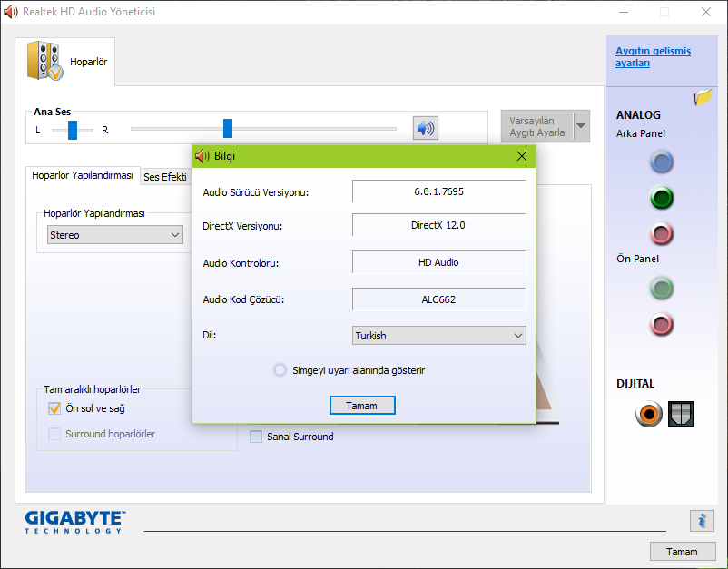Click the GIGABYTE Technology logo
The image size is (728, 569).
click(x=75, y=522)
